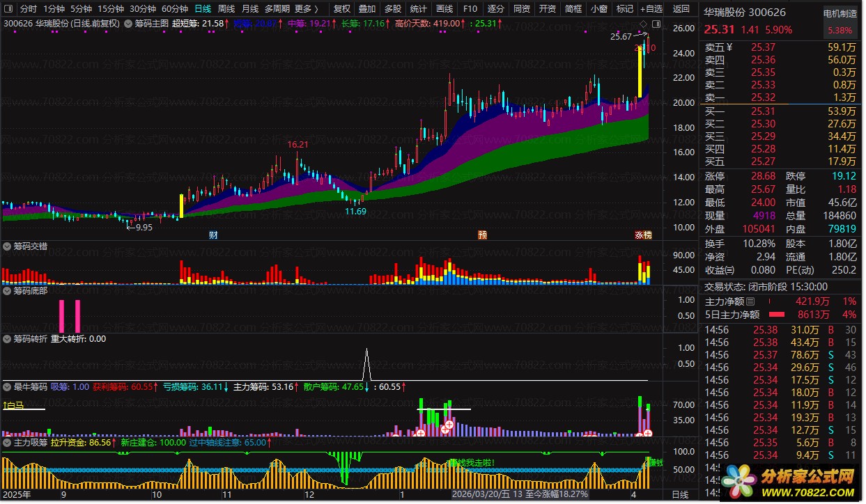
Task: Open list icon beside 主力净额
Action: click(750, 302)
